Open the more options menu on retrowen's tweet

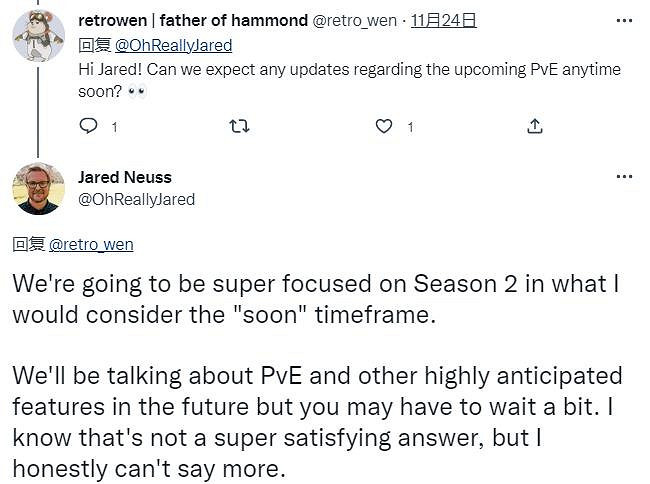pos(624,20)
